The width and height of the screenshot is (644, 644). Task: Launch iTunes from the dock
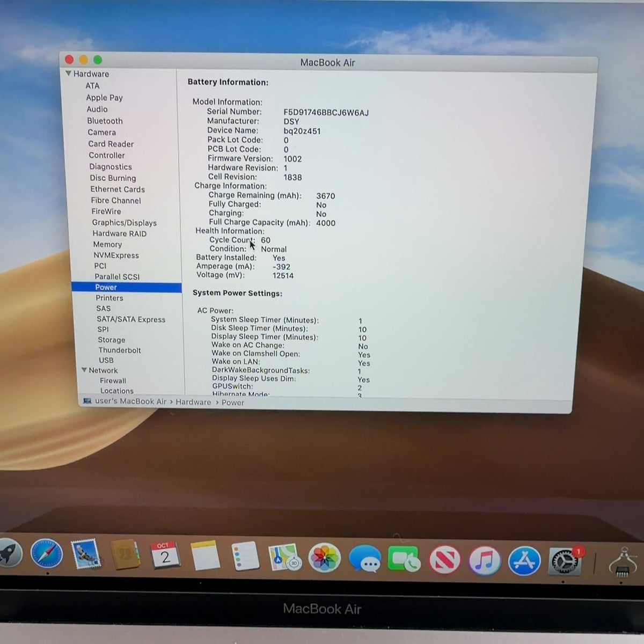point(484,561)
